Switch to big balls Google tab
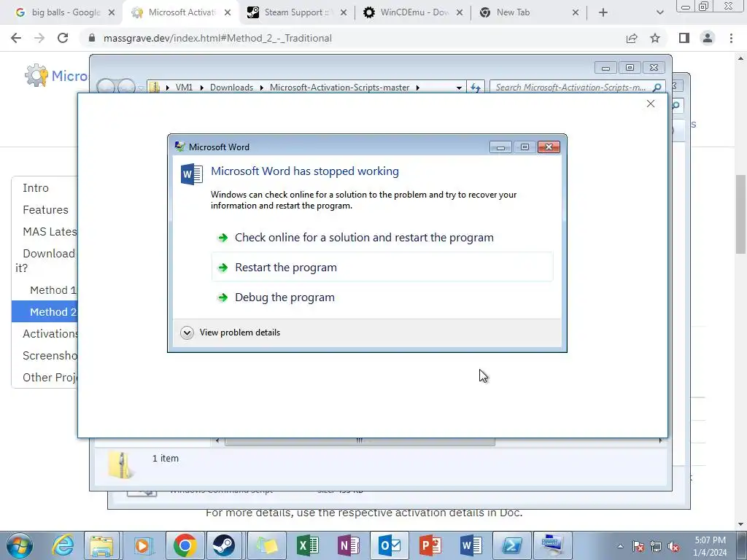 pos(65,12)
